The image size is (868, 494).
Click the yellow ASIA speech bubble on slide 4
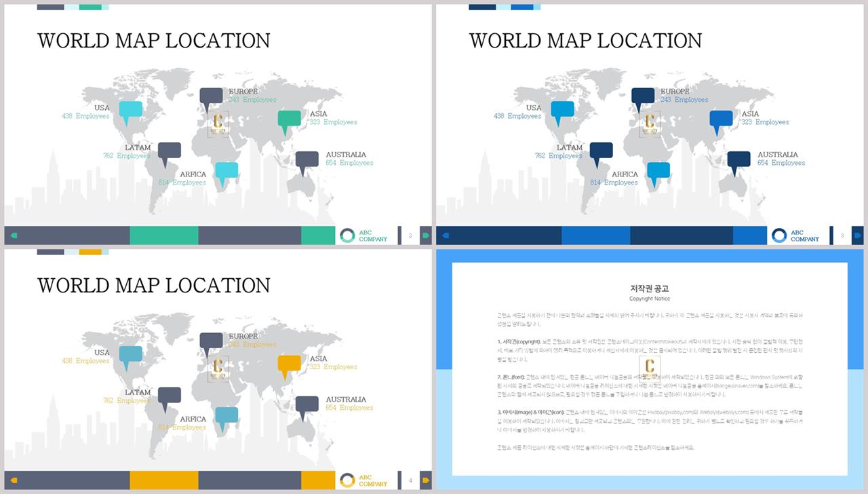[x=289, y=366]
